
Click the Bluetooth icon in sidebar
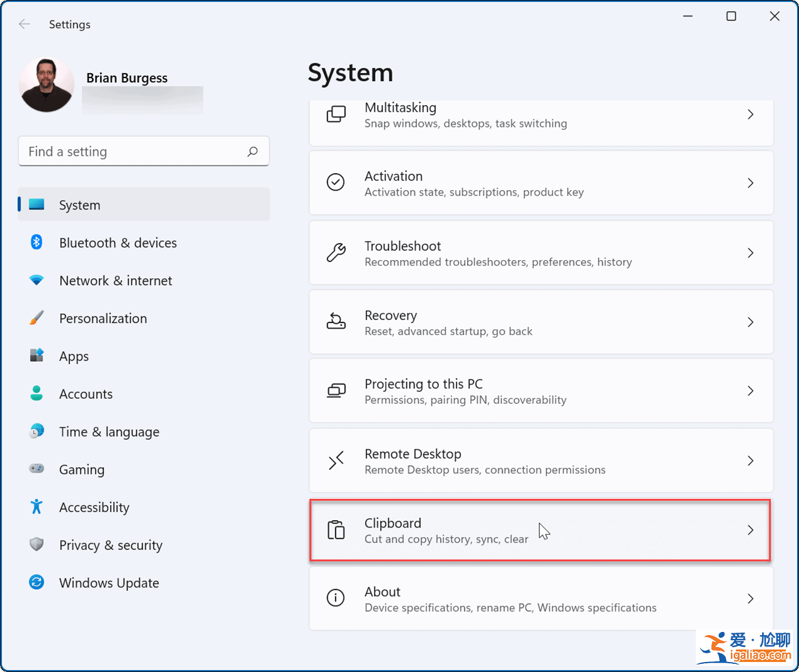pos(36,243)
